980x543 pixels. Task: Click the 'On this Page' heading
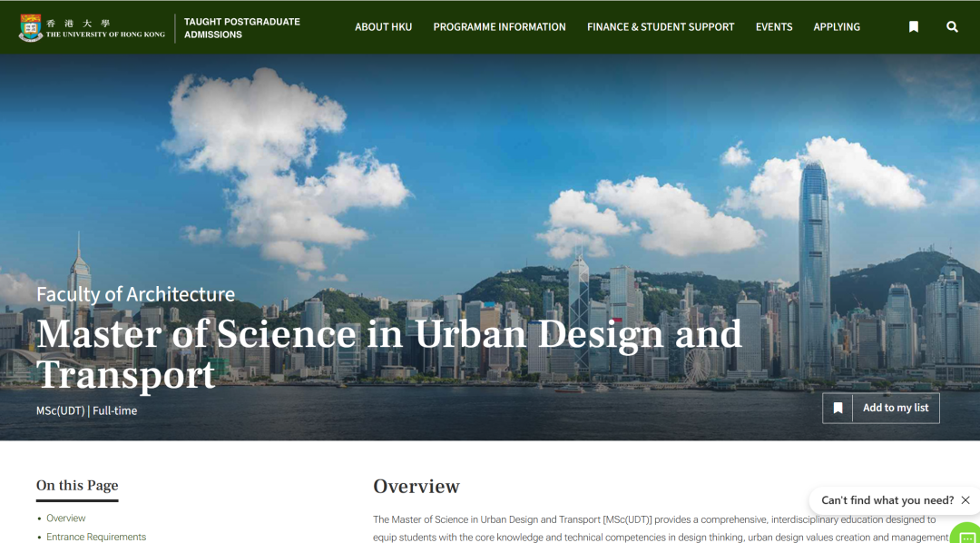(x=77, y=486)
